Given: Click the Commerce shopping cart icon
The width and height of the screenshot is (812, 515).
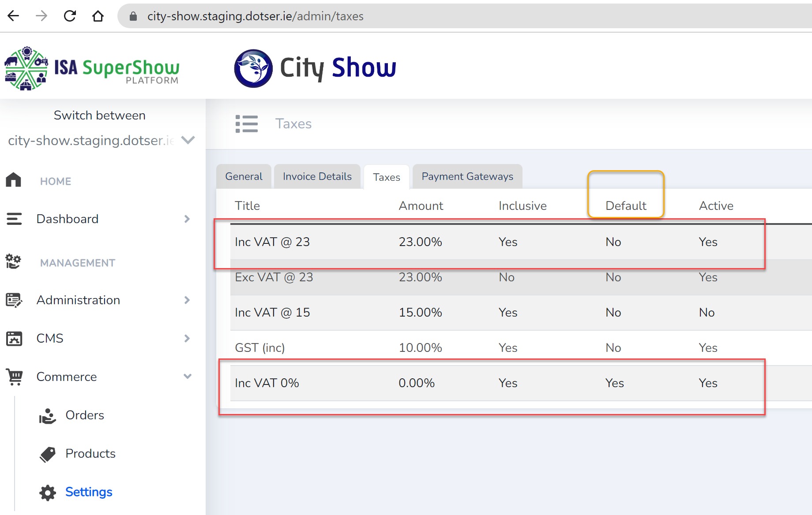Looking at the screenshot, I should click(x=15, y=377).
